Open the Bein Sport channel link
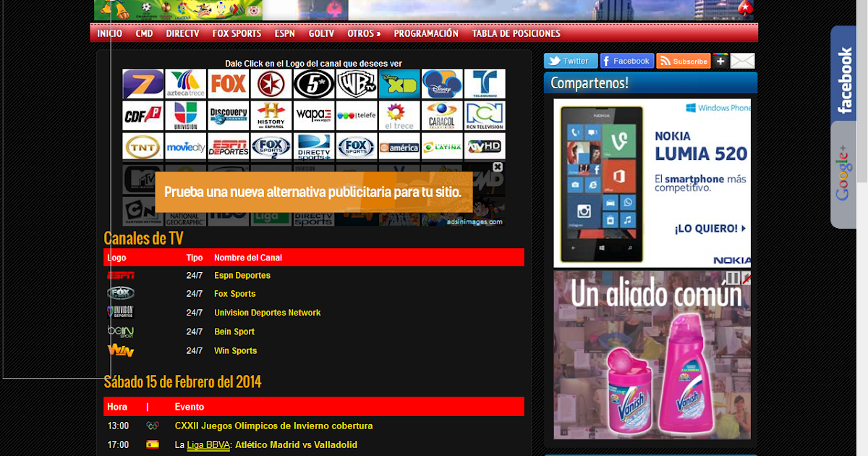Image resolution: width=868 pixels, height=456 pixels. pos(234,332)
